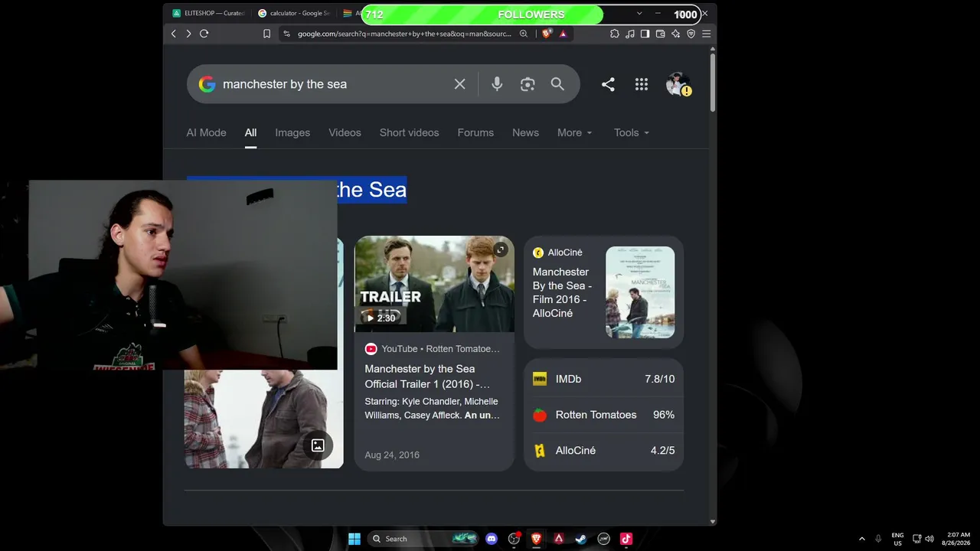Open Brave Shields lion icon
980x551 pixels.
pyautogui.click(x=547, y=34)
